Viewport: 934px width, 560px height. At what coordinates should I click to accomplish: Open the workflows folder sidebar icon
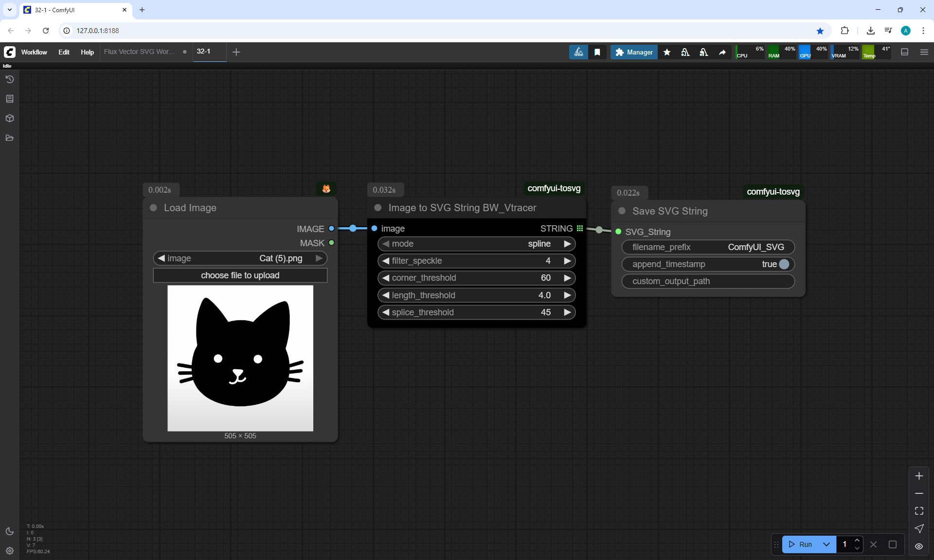(10, 138)
